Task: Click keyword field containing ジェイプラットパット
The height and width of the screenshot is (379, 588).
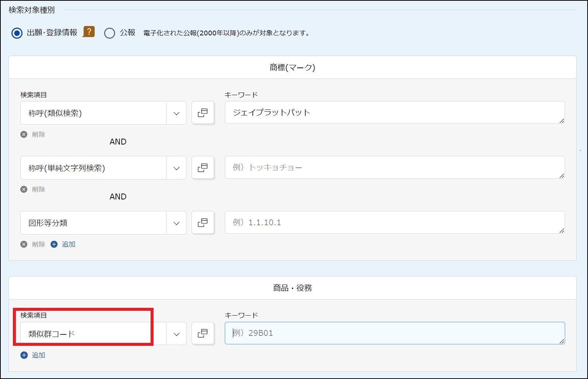Action: (x=394, y=113)
